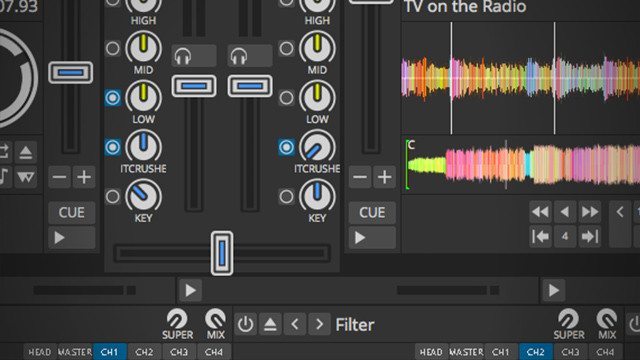Click the single reverse arrow icon
640x360 pixels.
[x=565, y=212]
